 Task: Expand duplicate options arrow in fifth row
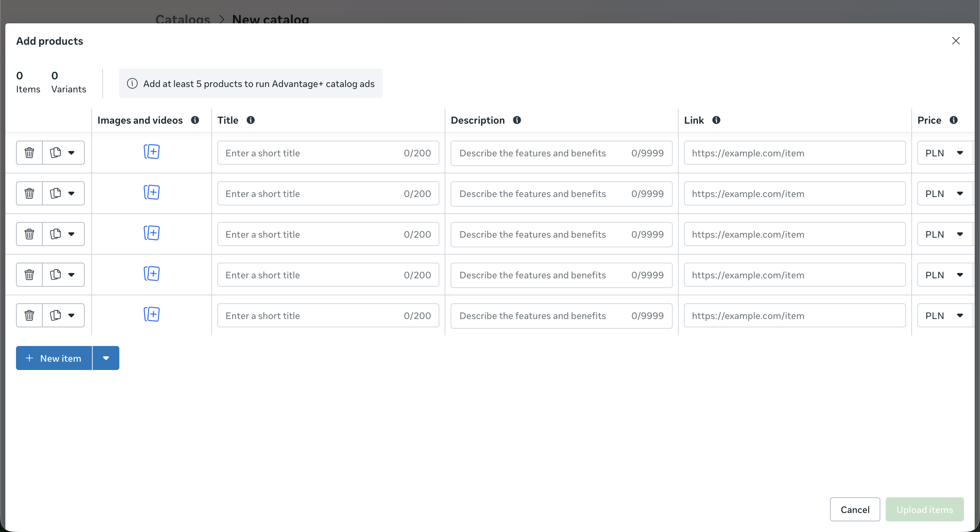tap(72, 315)
